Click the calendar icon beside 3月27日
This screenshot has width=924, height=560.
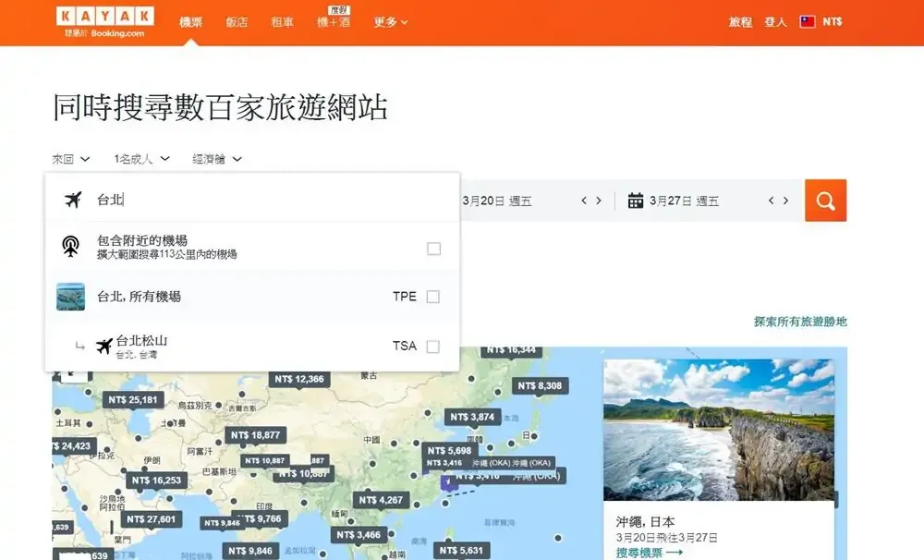(x=635, y=201)
